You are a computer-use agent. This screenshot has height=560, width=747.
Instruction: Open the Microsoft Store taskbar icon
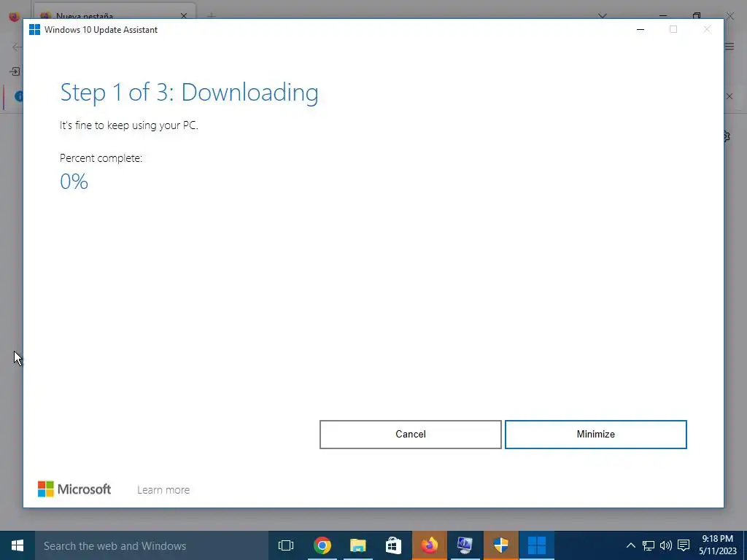click(393, 545)
